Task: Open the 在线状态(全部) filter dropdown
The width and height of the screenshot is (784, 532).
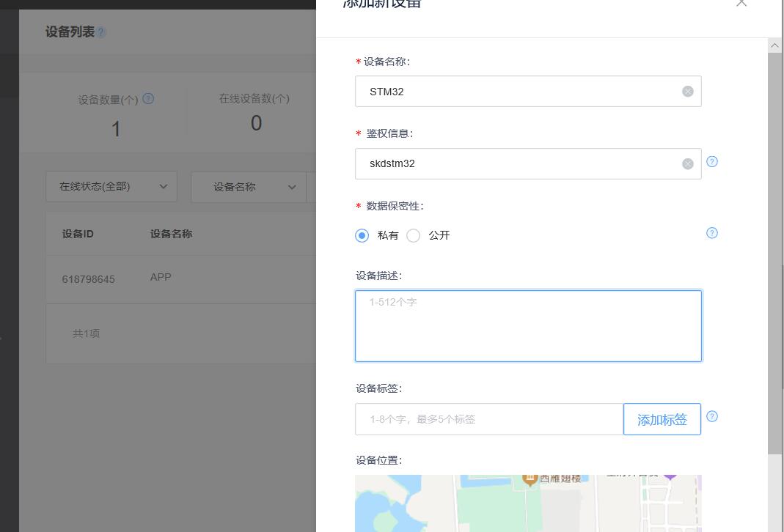Action: [x=111, y=187]
